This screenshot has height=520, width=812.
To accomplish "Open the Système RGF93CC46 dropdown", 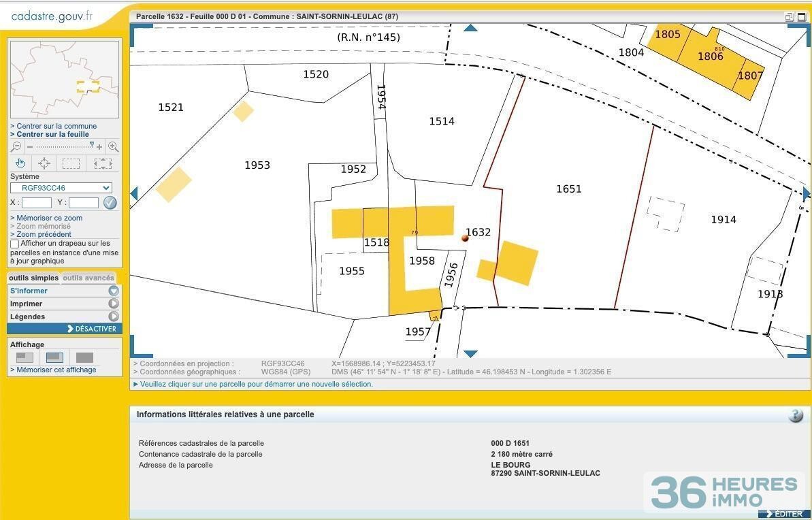I will click(61, 188).
